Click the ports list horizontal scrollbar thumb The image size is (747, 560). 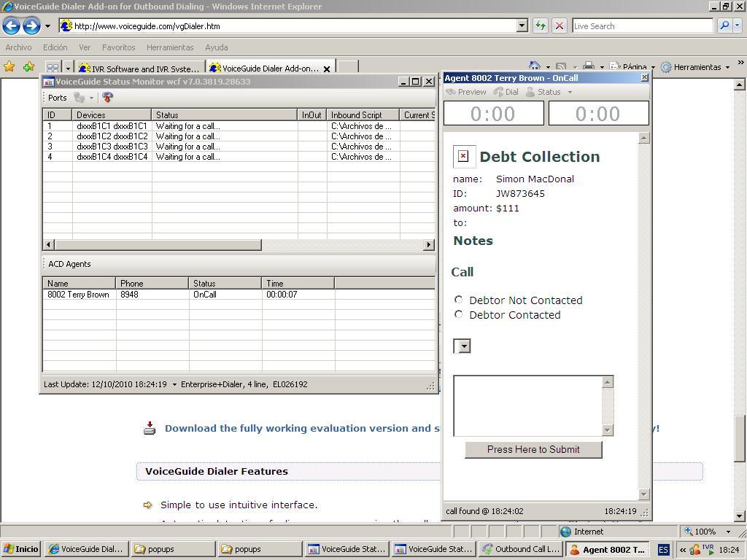coord(158,245)
